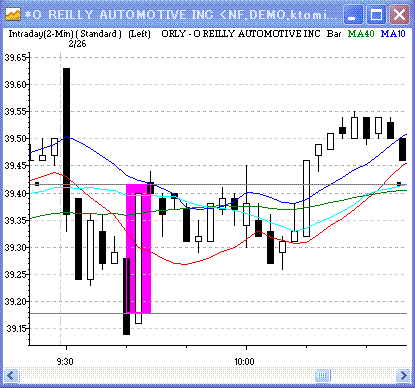
Task: Click the magenta highlighted candle area
Action: [x=138, y=249]
